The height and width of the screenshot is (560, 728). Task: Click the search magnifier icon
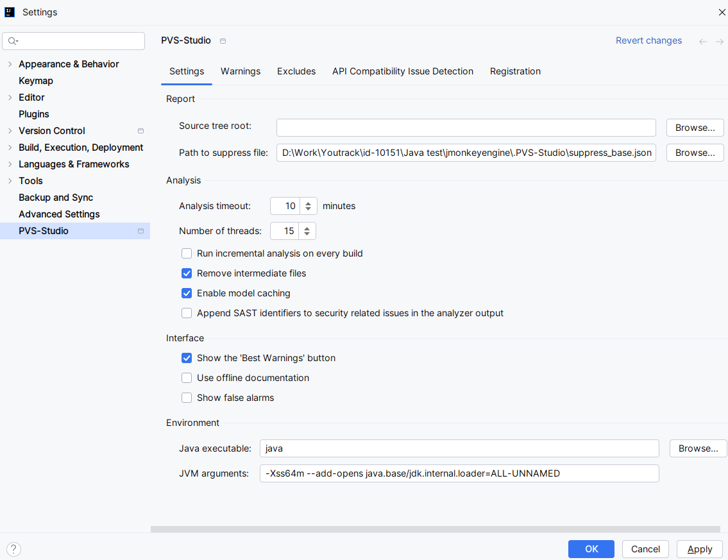coord(13,41)
